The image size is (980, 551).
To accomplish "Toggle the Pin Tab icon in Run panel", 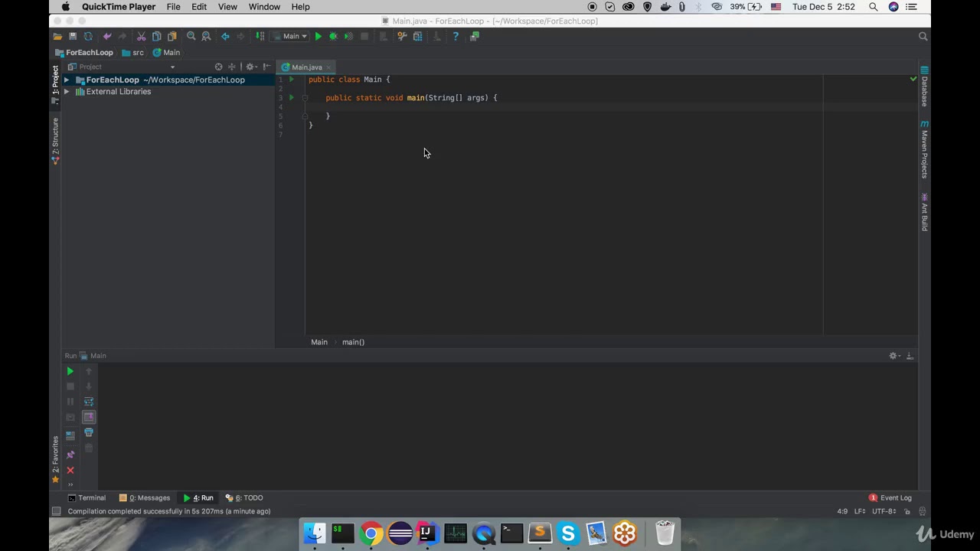I will tap(70, 455).
